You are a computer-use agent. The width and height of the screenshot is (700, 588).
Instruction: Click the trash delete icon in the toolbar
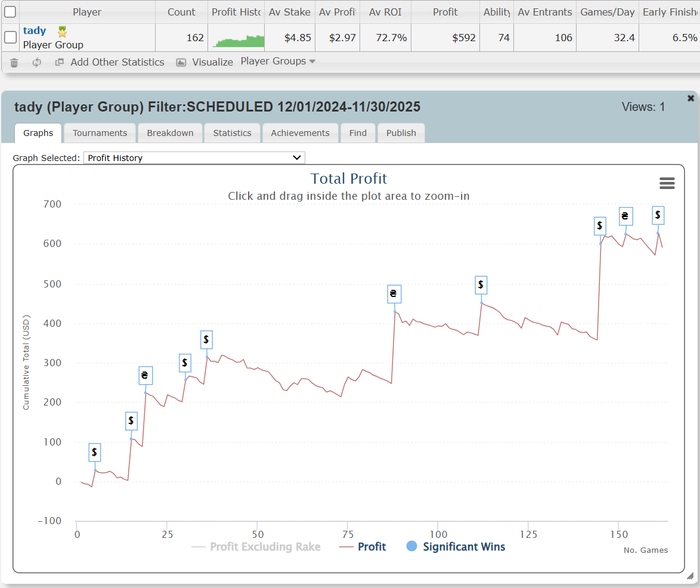(14, 63)
